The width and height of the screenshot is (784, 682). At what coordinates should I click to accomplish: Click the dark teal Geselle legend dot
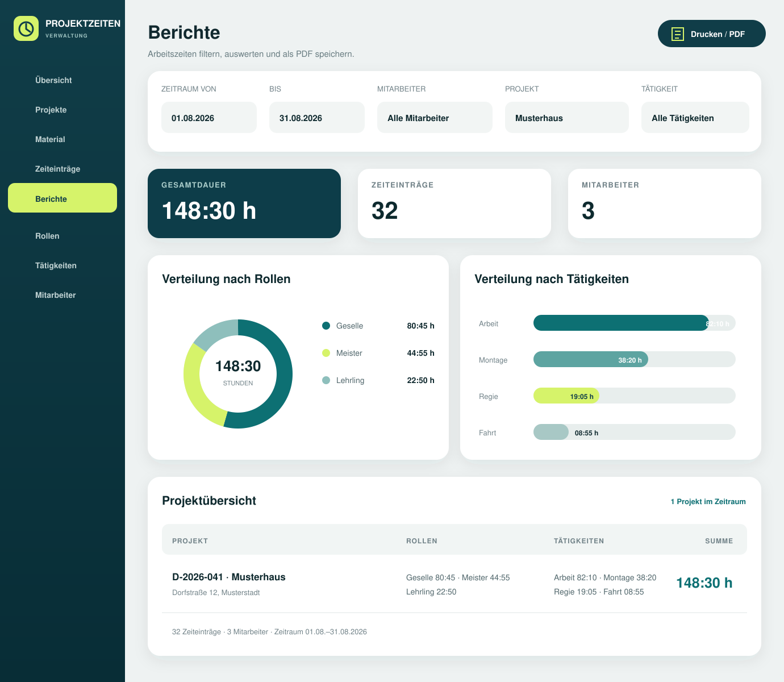[x=326, y=326]
